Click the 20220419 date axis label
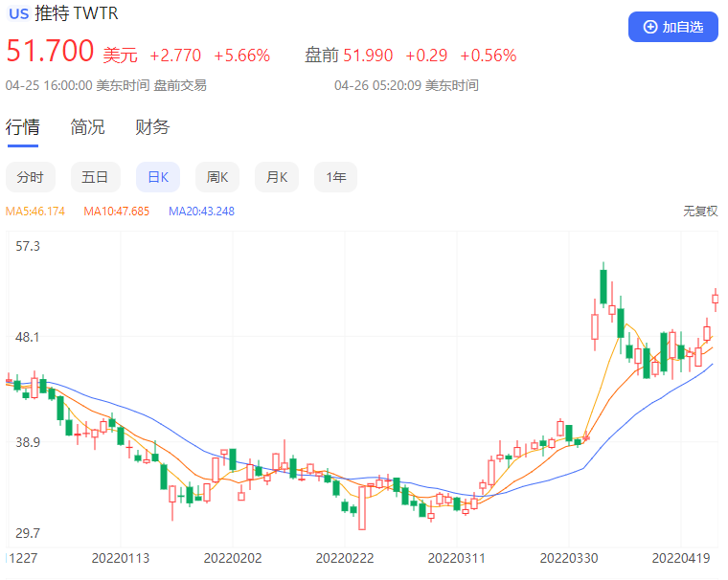Screen dimensions: 728x580 [681, 558]
